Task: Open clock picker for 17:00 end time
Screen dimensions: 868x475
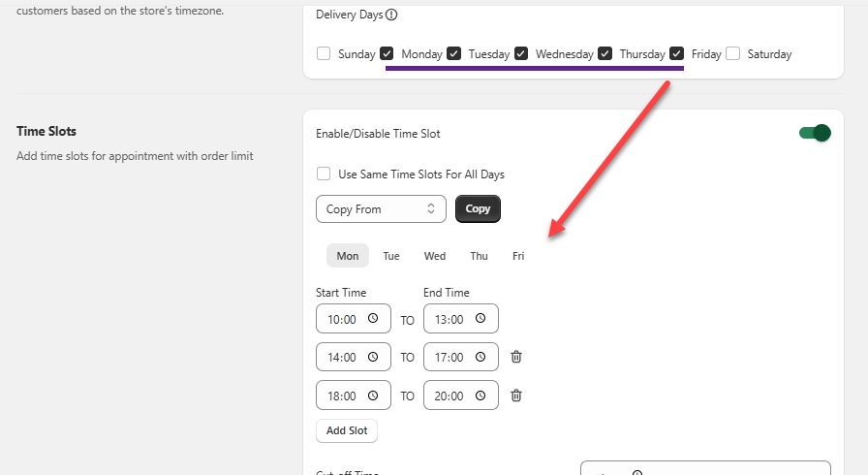Action: pos(482,357)
